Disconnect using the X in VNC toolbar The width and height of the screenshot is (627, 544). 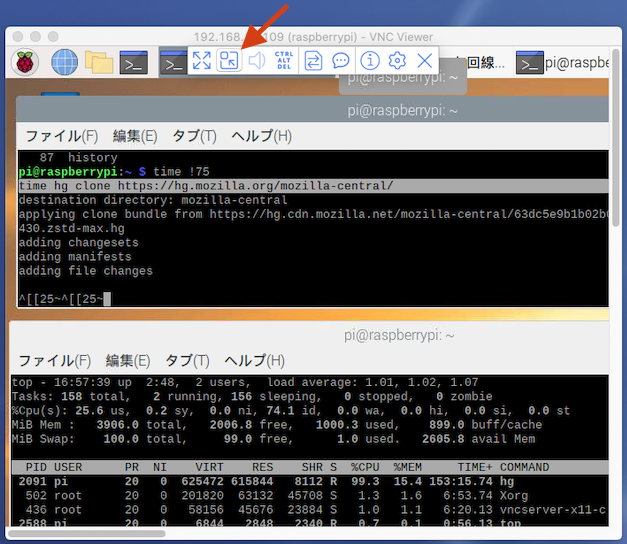pos(425,61)
